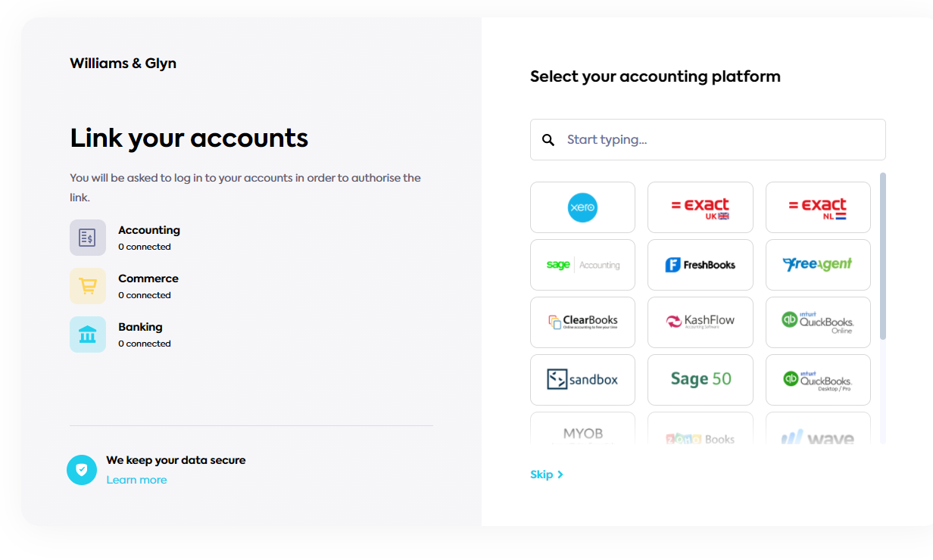Pick FreshBooks as accounting platform
The image size is (933, 560).
pos(700,265)
